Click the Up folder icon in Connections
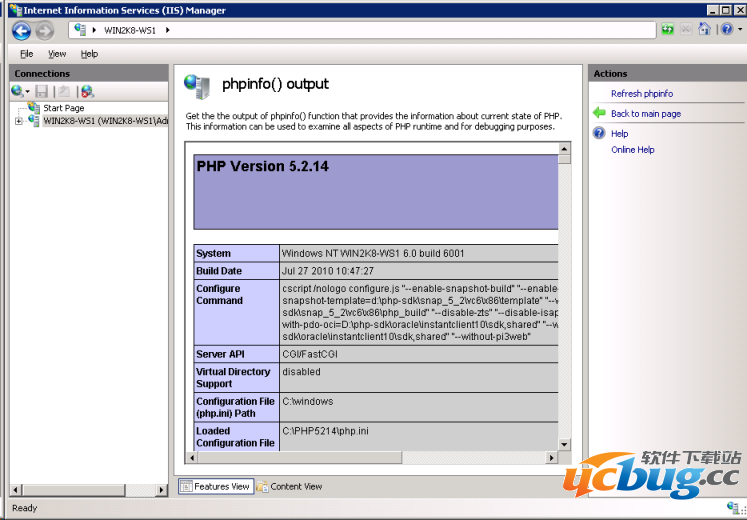This screenshot has height=520, width=747. pyautogui.click(x=64, y=91)
